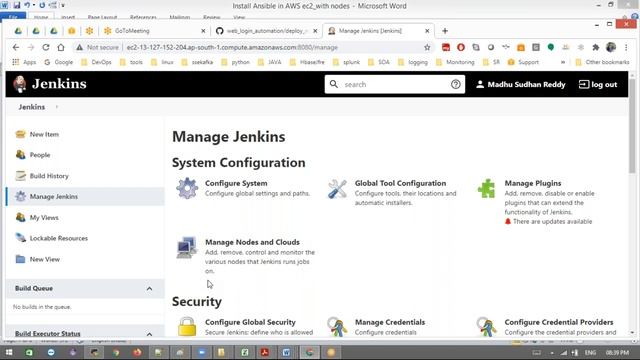
Task: Click the People sidebar icon
Action: tap(20, 155)
